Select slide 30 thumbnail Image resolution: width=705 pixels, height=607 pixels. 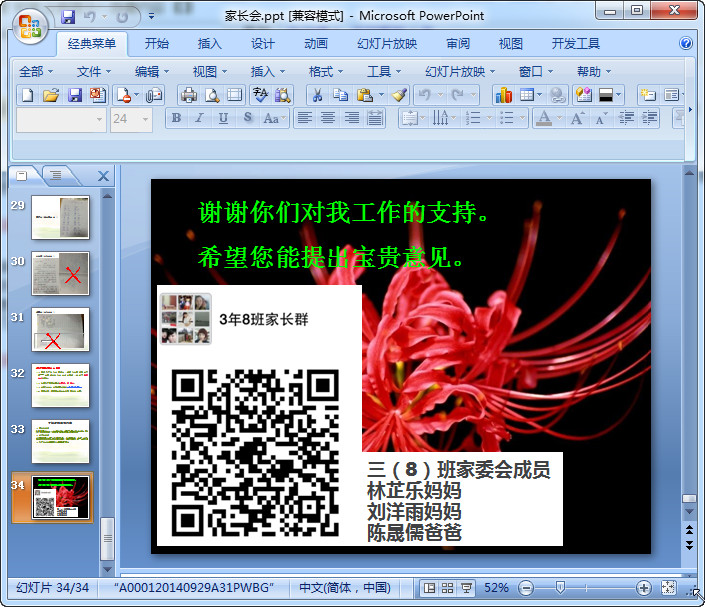pyautogui.click(x=60, y=273)
